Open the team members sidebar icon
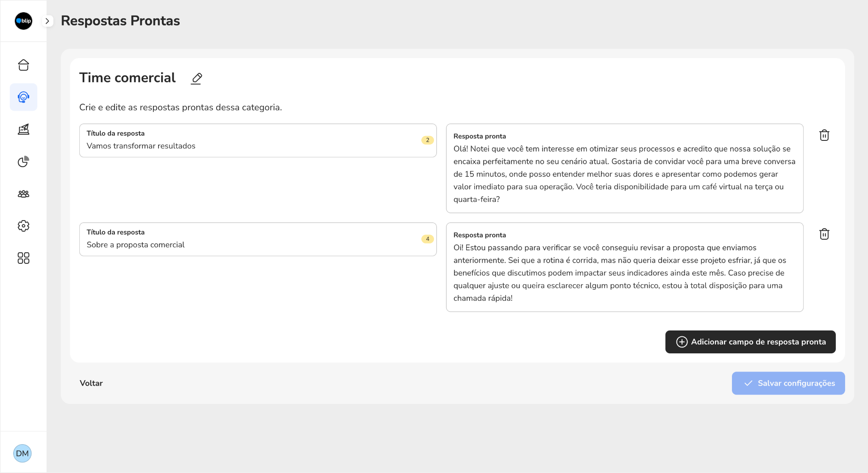868x473 pixels. click(x=23, y=194)
